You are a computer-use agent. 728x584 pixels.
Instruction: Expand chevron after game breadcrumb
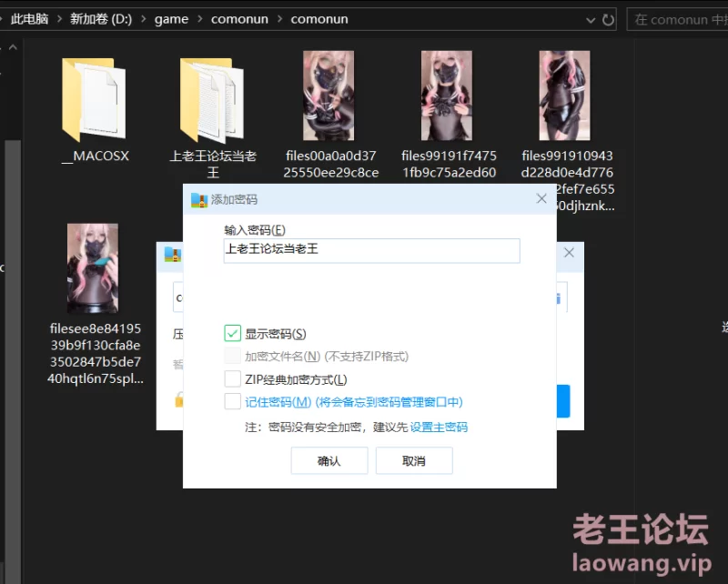[200, 19]
